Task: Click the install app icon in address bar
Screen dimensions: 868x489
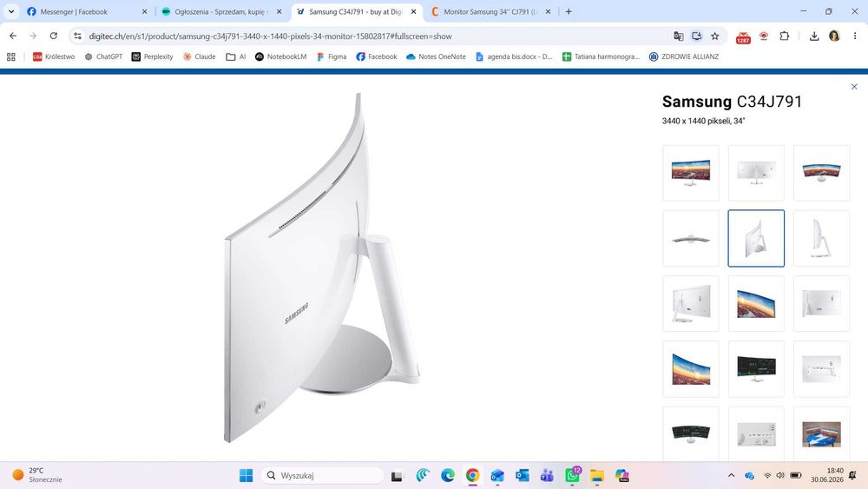Action: point(696,36)
